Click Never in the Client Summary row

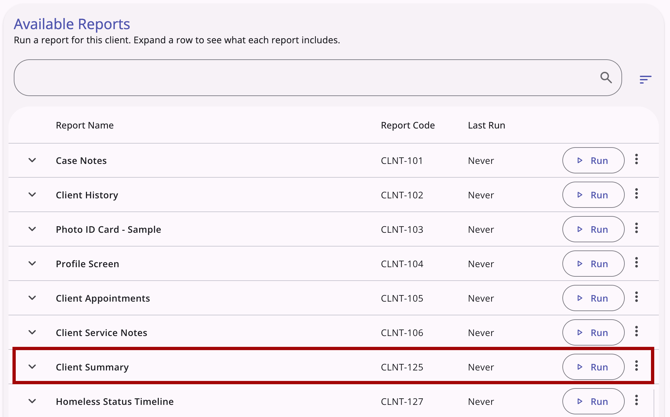point(481,367)
